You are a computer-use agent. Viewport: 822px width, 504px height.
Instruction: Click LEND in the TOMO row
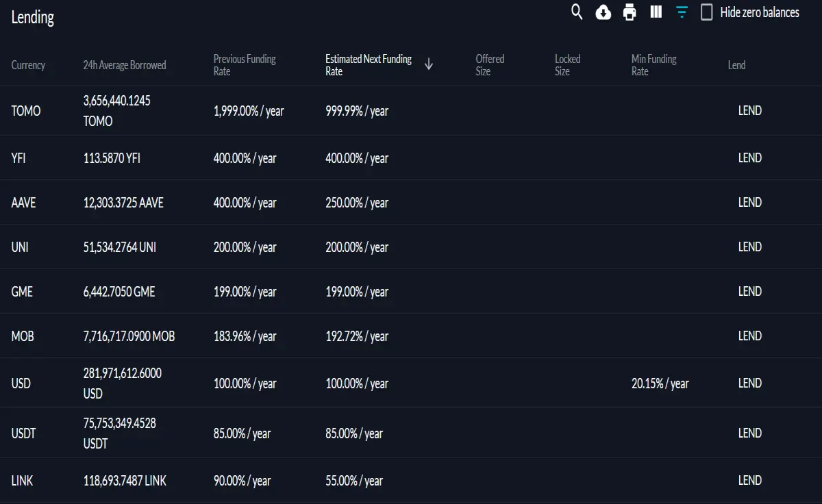(749, 110)
